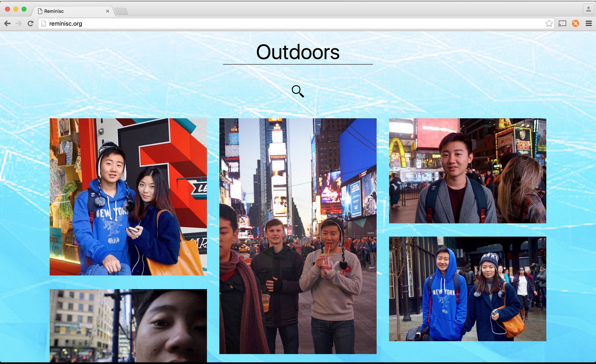Open the Chrome hamburger menu
The width and height of the screenshot is (596, 364).
click(x=589, y=23)
